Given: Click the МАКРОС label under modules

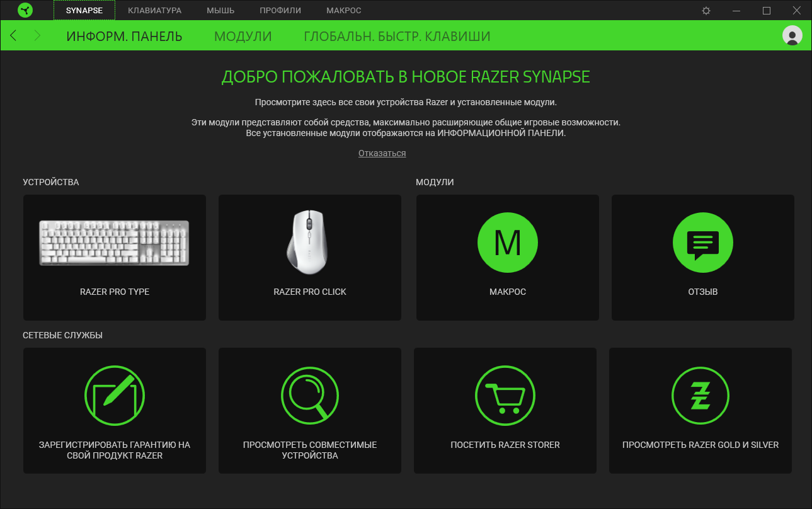Looking at the screenshot, I should (508, 292).
